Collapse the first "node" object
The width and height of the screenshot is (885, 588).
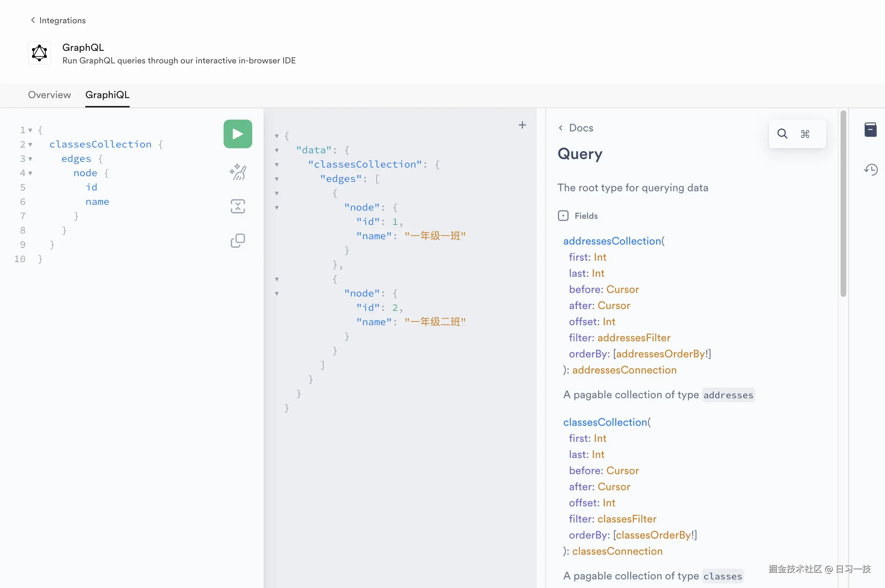pyautogui.click(x=277, y=207)
